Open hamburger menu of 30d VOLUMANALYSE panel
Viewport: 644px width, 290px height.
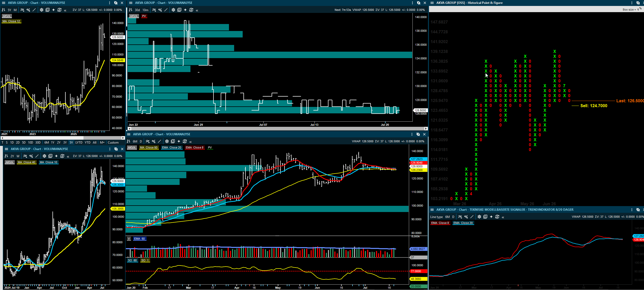131,3
